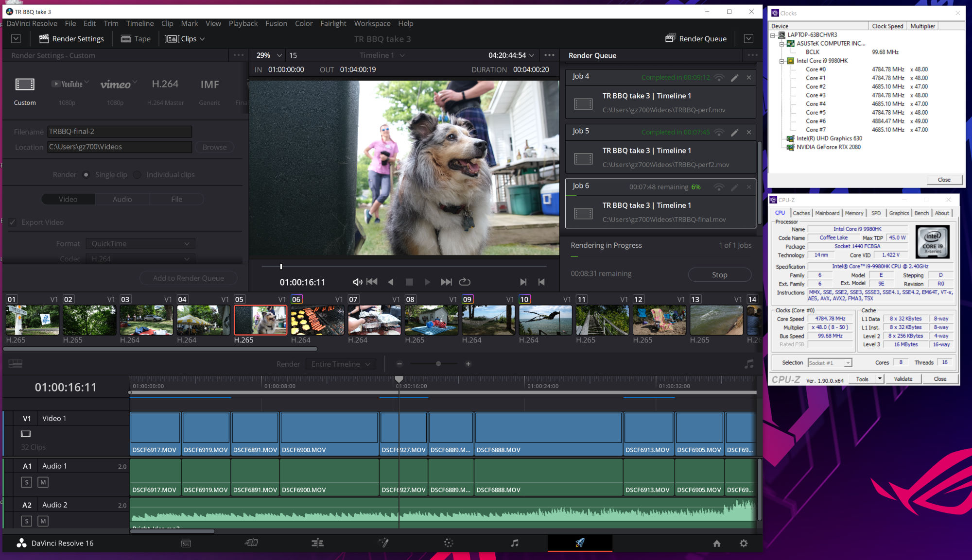Viewport: 972px width, 560px height.
Task: Solo the Audio 1 track
Action: pyautogui.click(x=27, y=482)
